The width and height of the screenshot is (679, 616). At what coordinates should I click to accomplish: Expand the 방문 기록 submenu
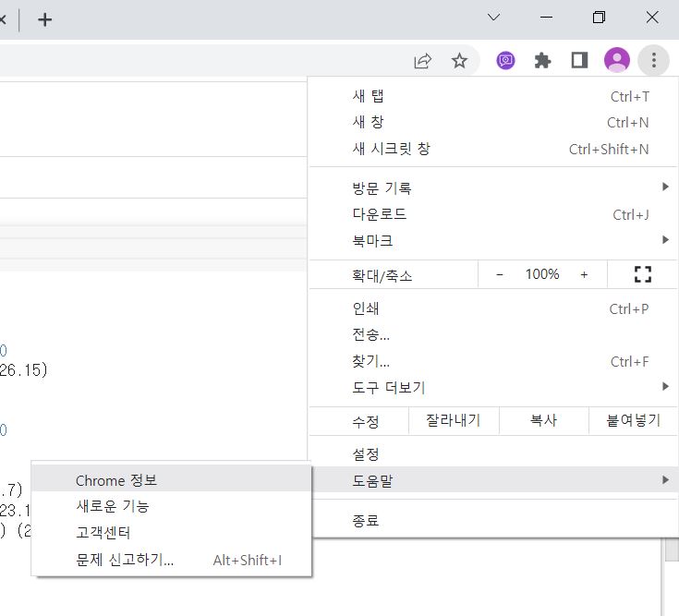(x=493, y=187)
